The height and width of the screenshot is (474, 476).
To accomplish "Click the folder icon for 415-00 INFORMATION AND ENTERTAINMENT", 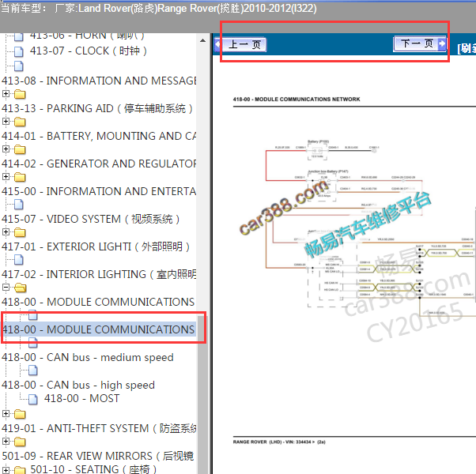I will (x=20, y=177).
